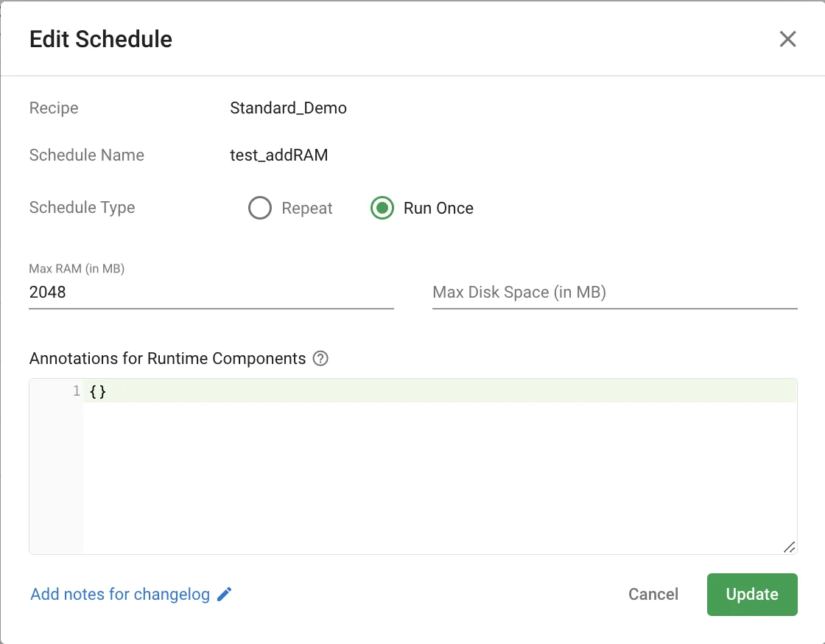Close the Edit Schedule dialog
825x644 pixels.
tap(787, 39)
